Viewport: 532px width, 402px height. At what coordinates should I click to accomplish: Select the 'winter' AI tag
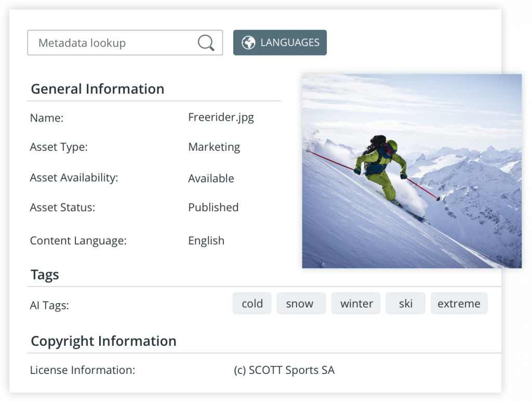coord(356,304)
